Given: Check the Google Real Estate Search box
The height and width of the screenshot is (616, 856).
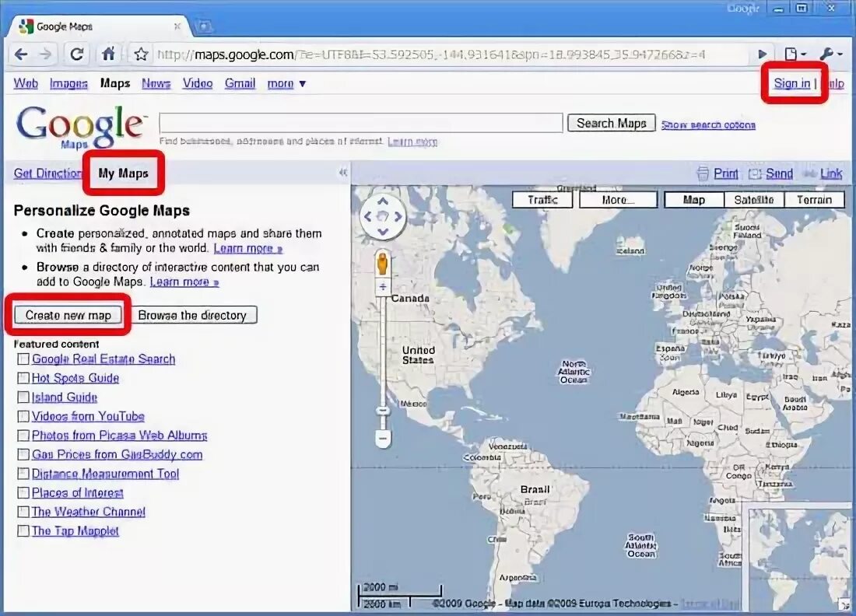Looking at the screenshot, I should coord(23,359).
